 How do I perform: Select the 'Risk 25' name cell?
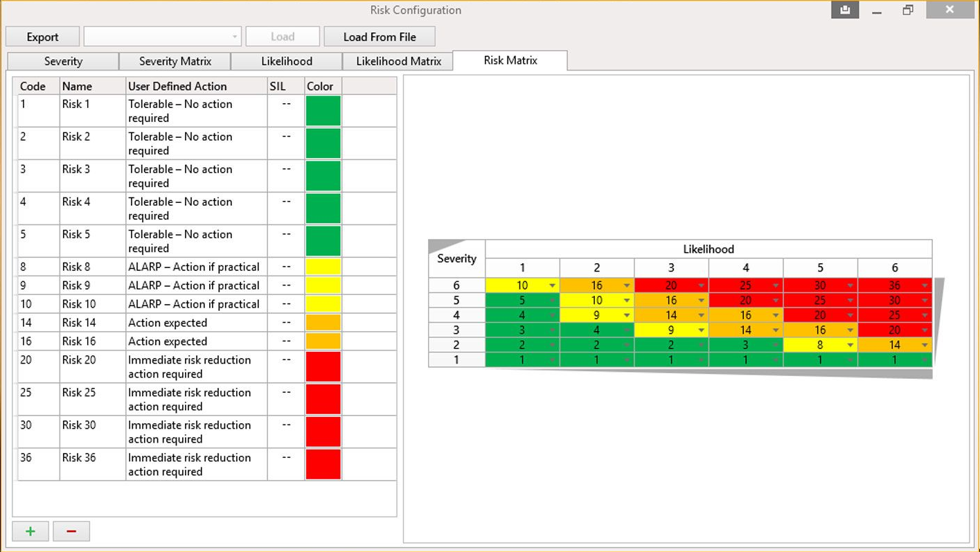click(x=93, y=399)
